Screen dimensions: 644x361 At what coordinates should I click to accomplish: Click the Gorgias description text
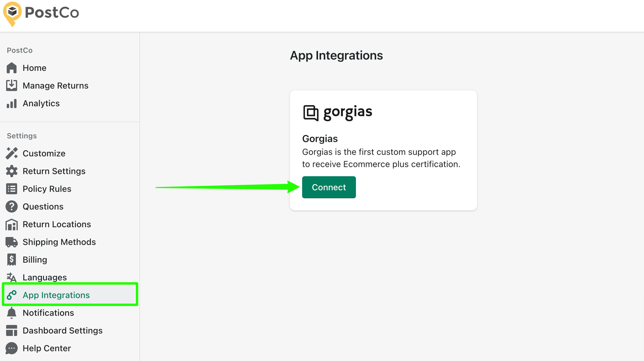[x=381, y=158]
